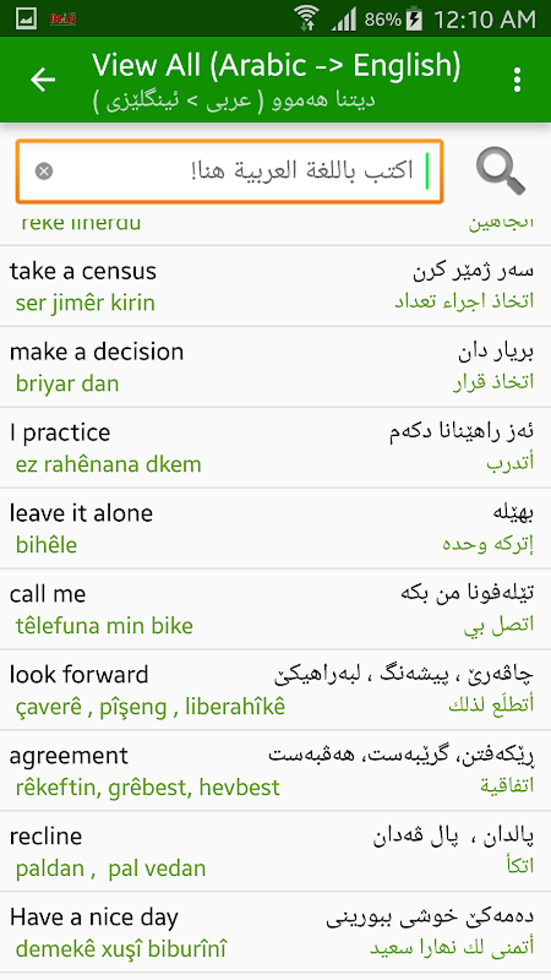Focus the Arabic search input field
551x980 pixels.
pos(238,171)
